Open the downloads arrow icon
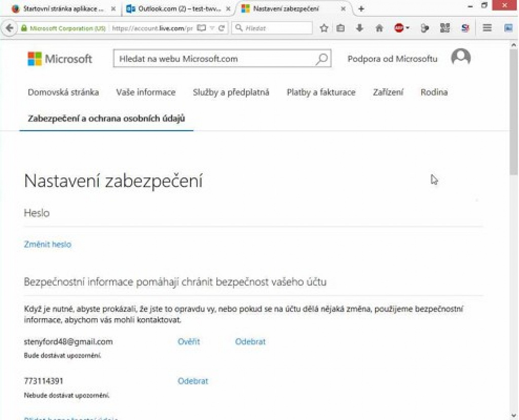 click(359, 28)
